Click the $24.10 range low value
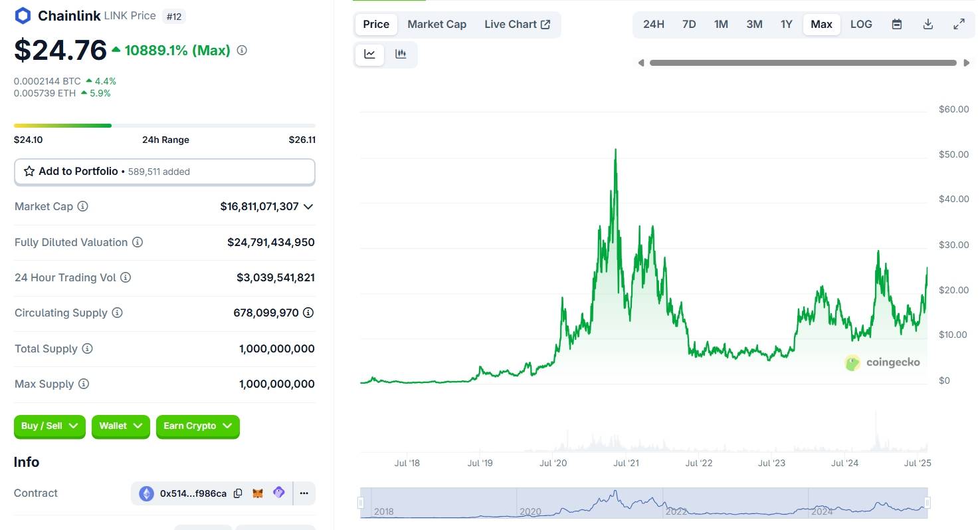This screenshot has height=530, width=980. pyautogui.click(x=28, y=140)
